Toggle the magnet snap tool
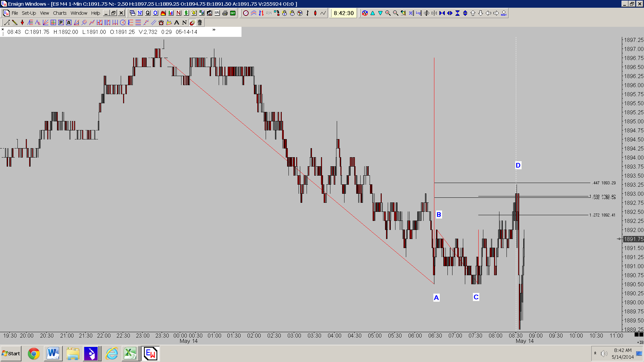Viewport: 644px width, 362px height. pyautogui.click(x=192, y=22)
